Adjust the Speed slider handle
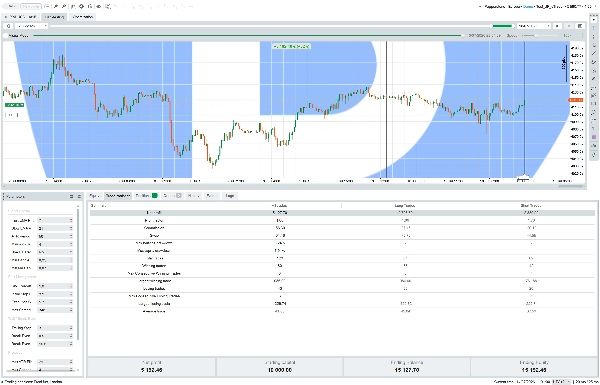Screen dimensions: 600x385 click(x=536, y=36)
